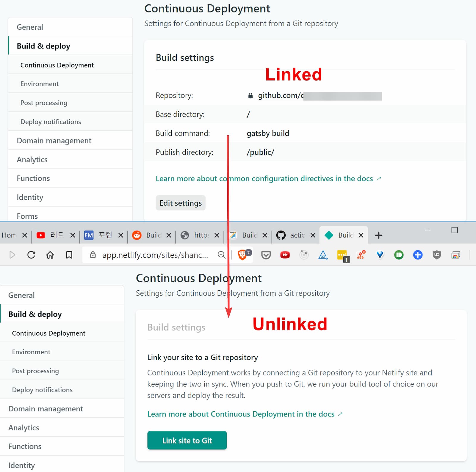The image size is (476, 472).
Task: Save the page with the Pocket extension
Action: click(266, 255)
